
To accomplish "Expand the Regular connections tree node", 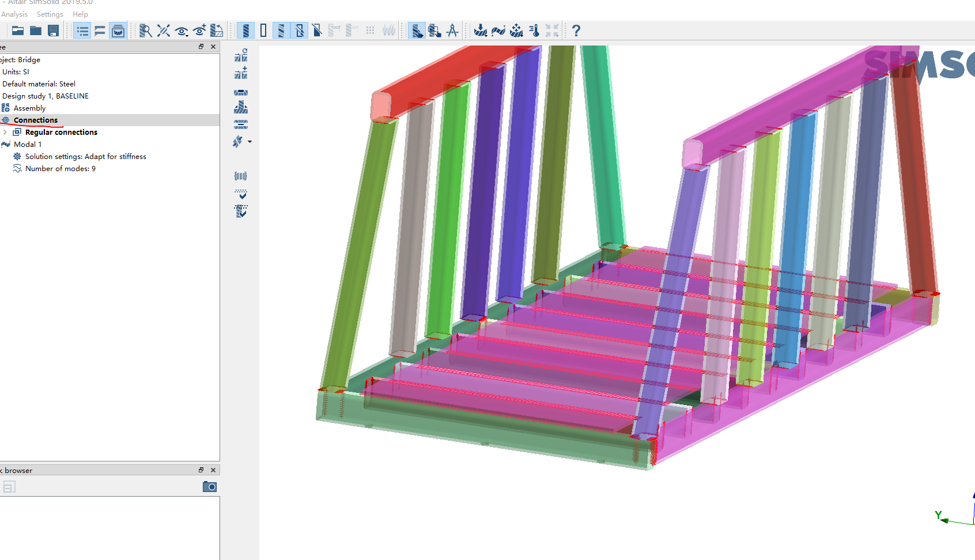I will click(5, 133).
